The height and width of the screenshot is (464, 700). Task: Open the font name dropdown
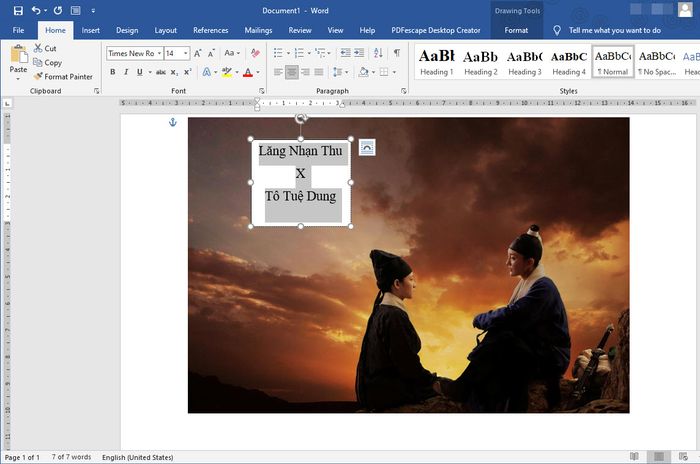159,54
